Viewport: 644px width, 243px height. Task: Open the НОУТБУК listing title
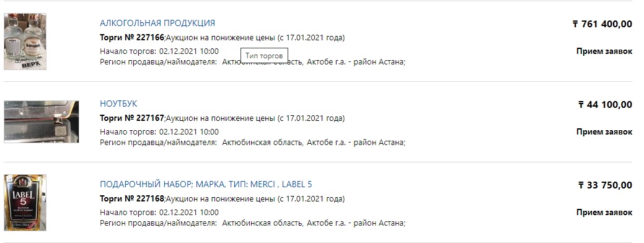[x=118, y=104]
